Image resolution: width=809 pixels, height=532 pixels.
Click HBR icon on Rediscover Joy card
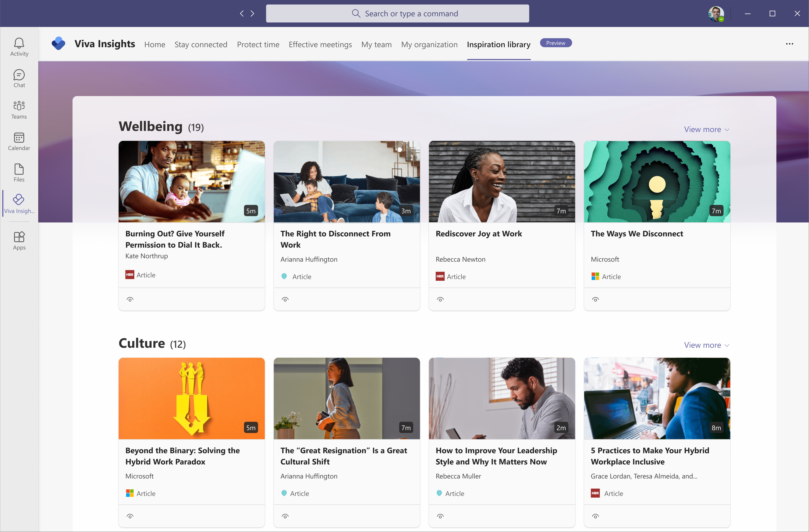pyautogui.click(x=440, y=276)
